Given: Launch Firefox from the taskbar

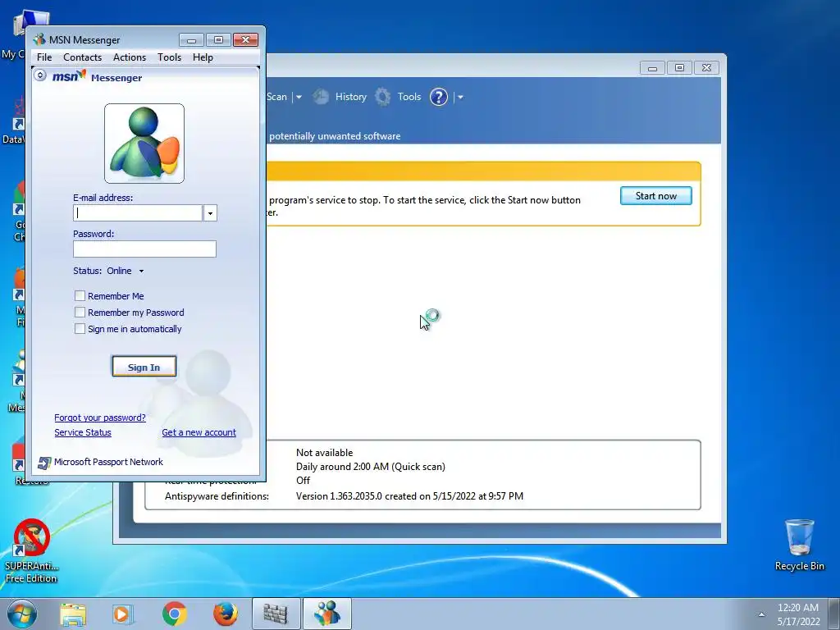Looking at the screenshot, I should 226,614.
